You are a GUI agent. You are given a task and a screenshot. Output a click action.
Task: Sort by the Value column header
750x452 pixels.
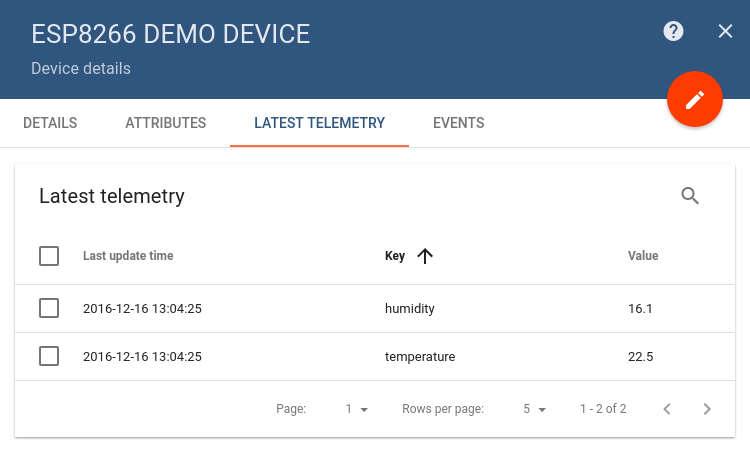pos(643,256)
